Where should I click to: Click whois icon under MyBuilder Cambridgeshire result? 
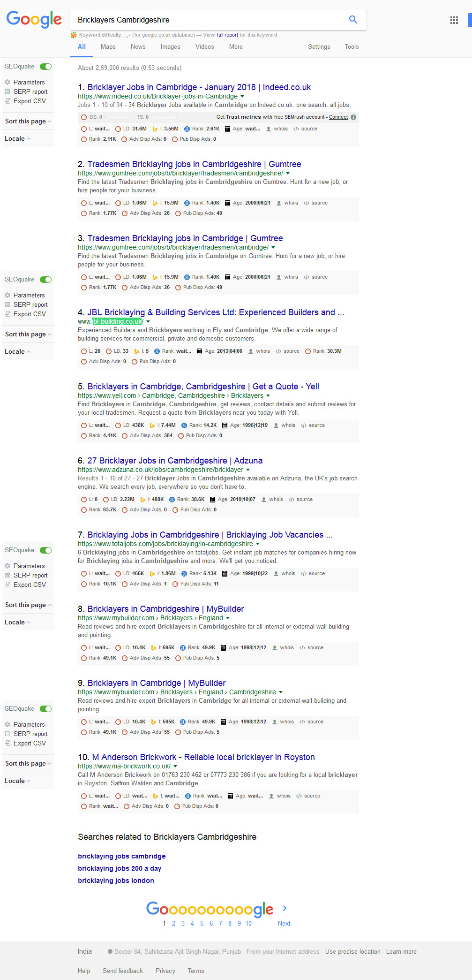pyautogui.click(x=275, y=648)
